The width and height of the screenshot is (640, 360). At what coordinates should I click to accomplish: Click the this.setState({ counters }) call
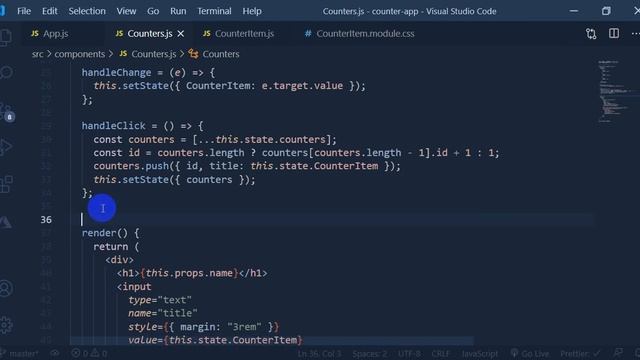[174, 180]
